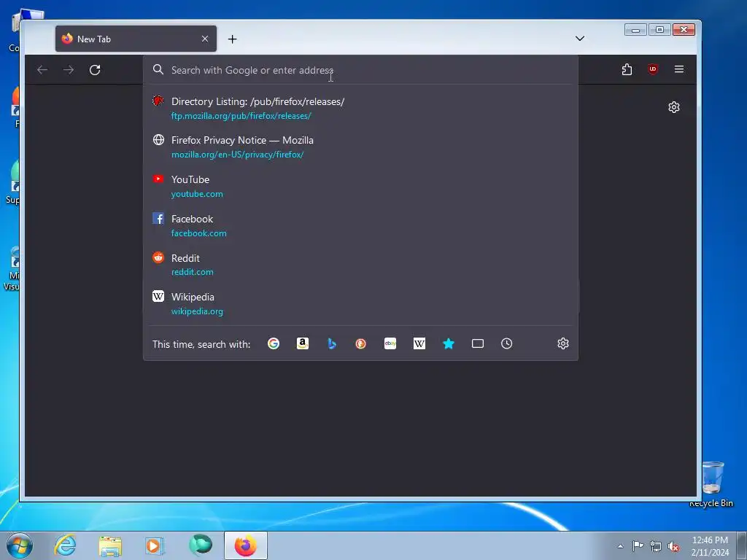747x560 pixels.
Task: Open a new tab with plus button
Action: click(232, 39)
